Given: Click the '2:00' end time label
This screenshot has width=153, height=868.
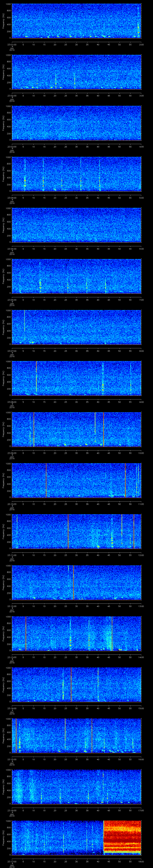Looking at the screenshot, I should tap(141, 44).
